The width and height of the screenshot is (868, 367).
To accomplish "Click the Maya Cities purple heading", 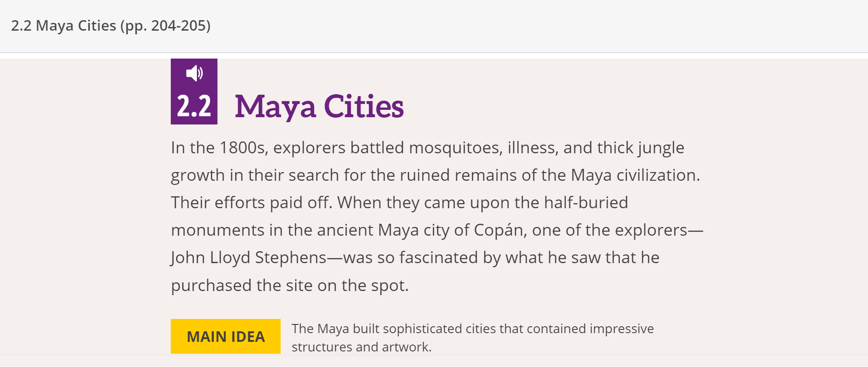I will (x=319, y=106).
